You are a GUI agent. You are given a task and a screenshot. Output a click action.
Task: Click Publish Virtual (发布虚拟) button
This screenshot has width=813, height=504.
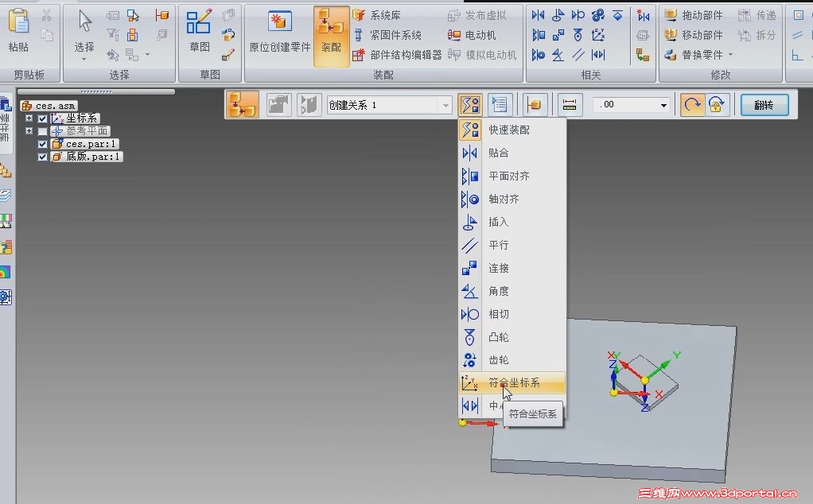coord(477,16)
